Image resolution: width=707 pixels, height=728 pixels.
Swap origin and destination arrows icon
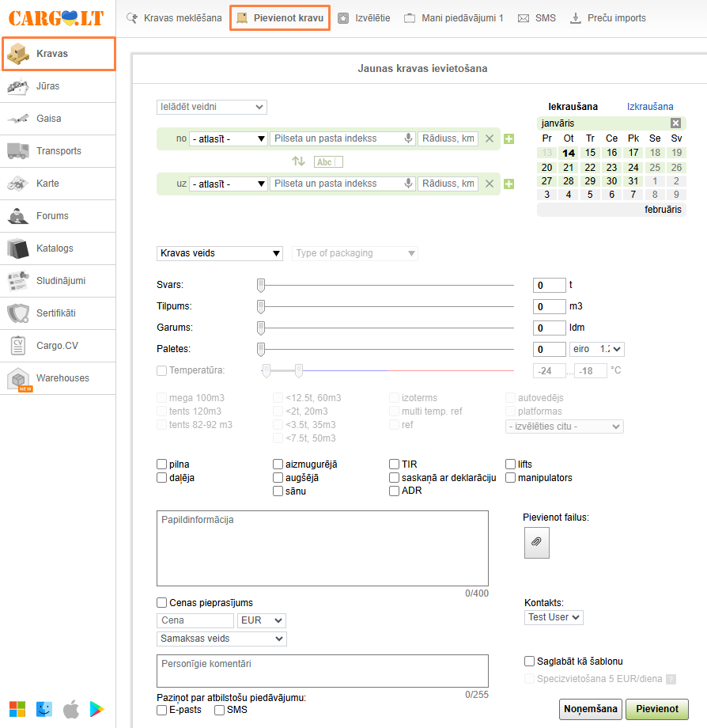point(298,161)
